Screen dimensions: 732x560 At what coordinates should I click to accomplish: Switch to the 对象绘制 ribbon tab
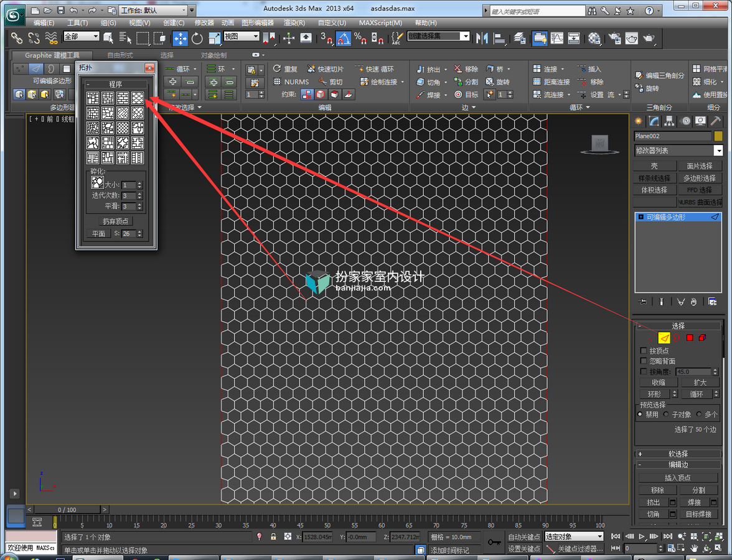click(214, 55)
